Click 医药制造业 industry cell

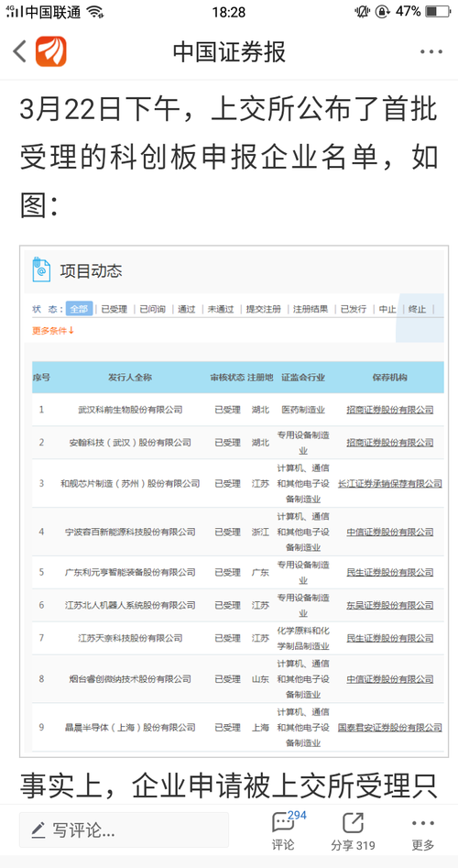pos(303,410)
